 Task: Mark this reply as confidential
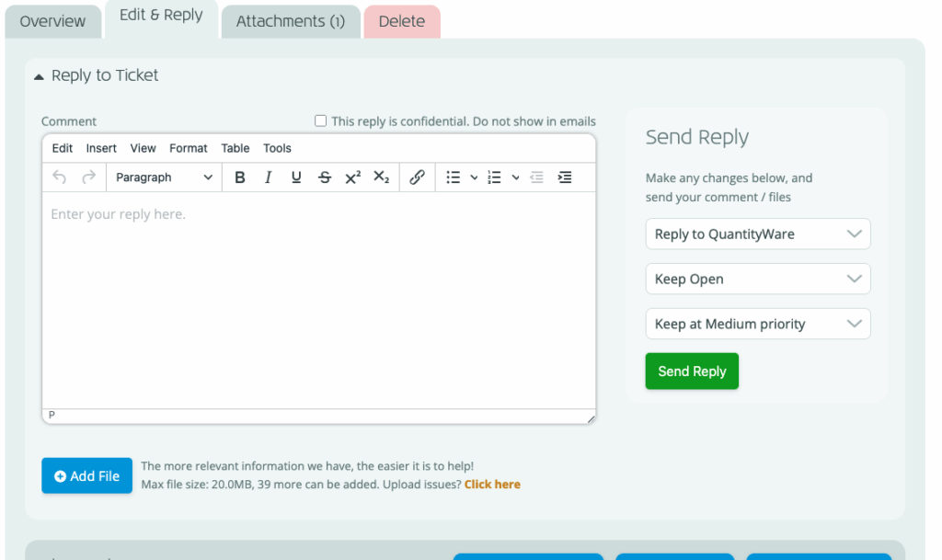click(x=321, y=120)
